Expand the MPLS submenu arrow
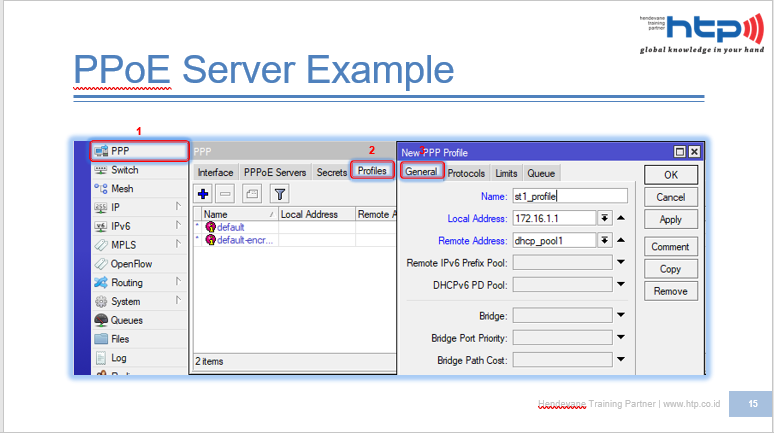The height and width of the screenshot is (433, 774). click(178, 243)
